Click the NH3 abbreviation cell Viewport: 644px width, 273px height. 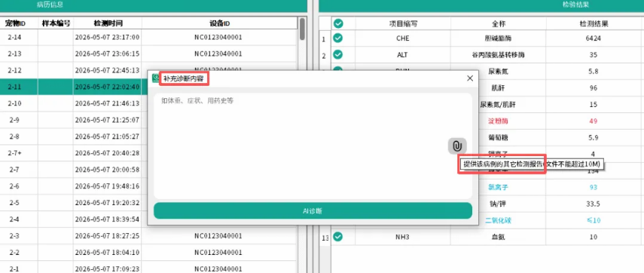point(403,237)
